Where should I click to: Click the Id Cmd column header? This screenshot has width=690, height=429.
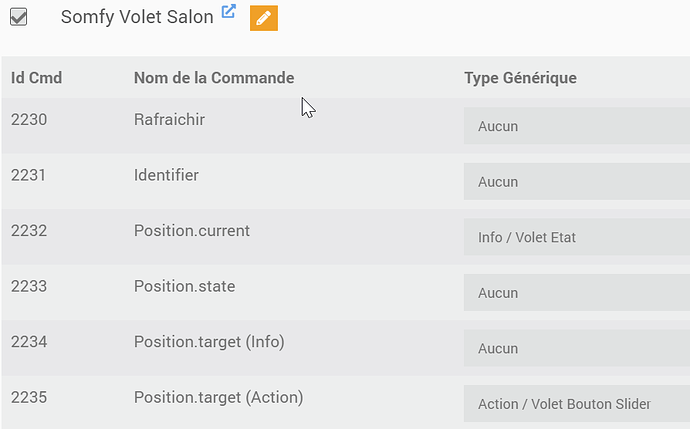pos(37,78)
